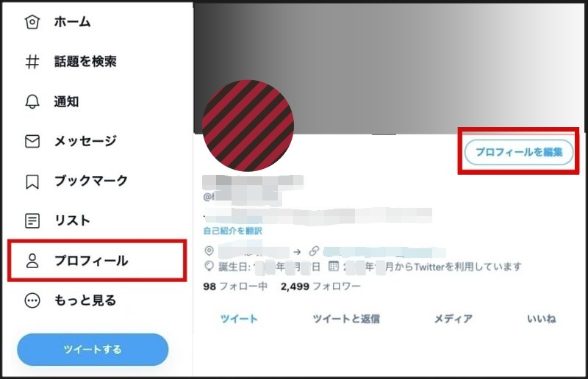Click the もっと見る three-dots circle icon
The image size is (588, 379).
coord(32,300)
